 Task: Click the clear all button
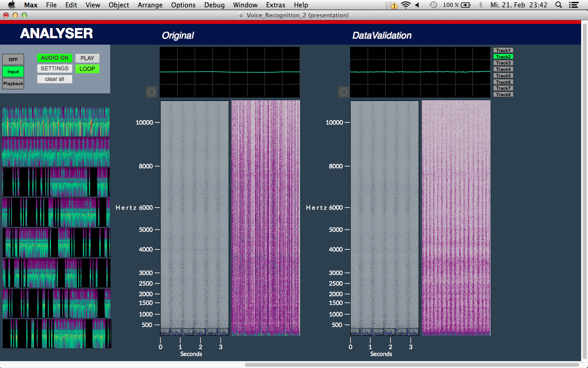(54, 79)
